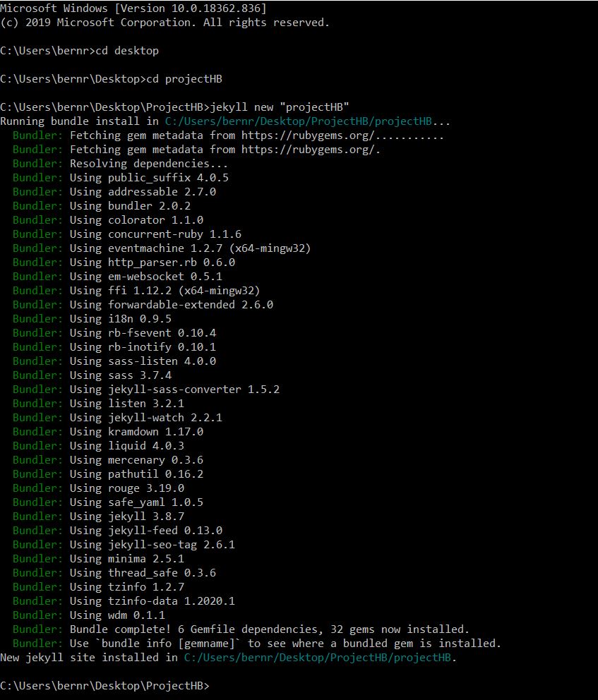Click "Using jekyll 3.8.7" line
Image resolution: width=598 pixels, height=700 pixels.
[98, 517]
